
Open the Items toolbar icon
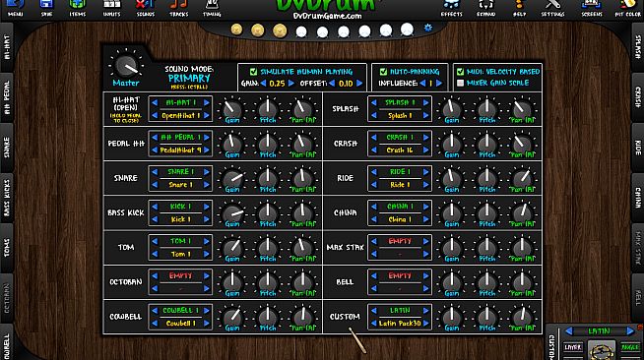[77, 8]
